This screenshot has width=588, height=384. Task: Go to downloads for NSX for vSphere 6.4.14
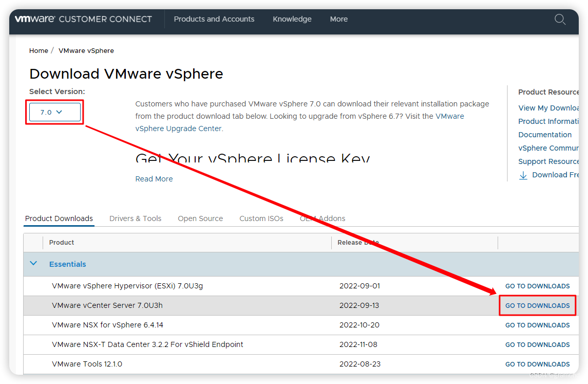pyautogui.click(x=537, y=325)
